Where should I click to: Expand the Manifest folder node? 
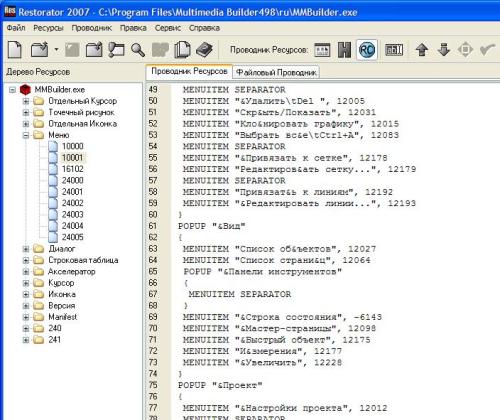pyautogui.click(x=26, y=317)
